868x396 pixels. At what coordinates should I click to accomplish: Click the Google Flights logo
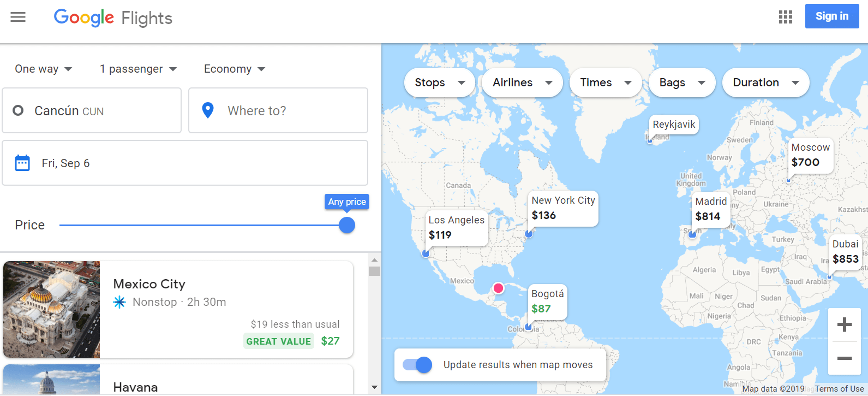[x=113, y=18]
